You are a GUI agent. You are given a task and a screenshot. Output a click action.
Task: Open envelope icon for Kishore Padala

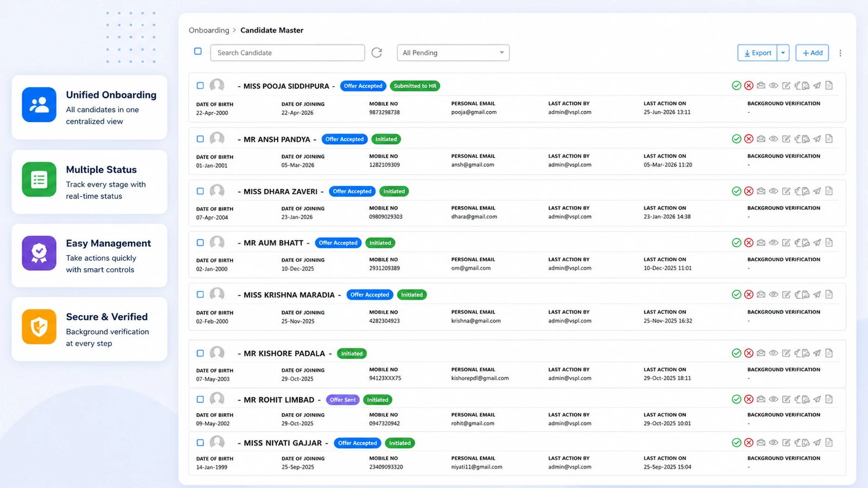click(x=761, y=353)
